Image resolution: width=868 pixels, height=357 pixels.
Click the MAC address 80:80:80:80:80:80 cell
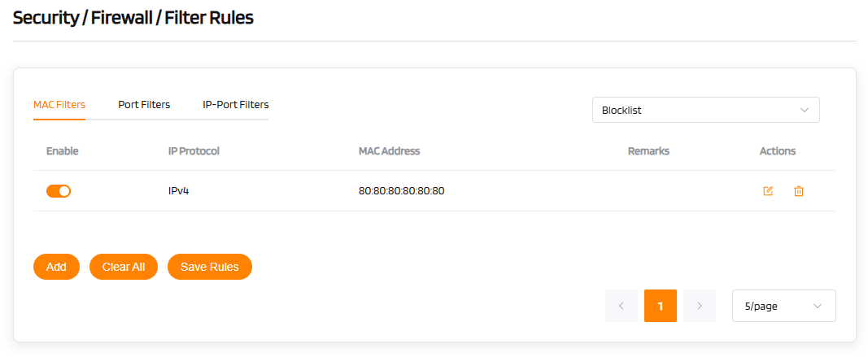pyautogui.click(x=401, y=191)
